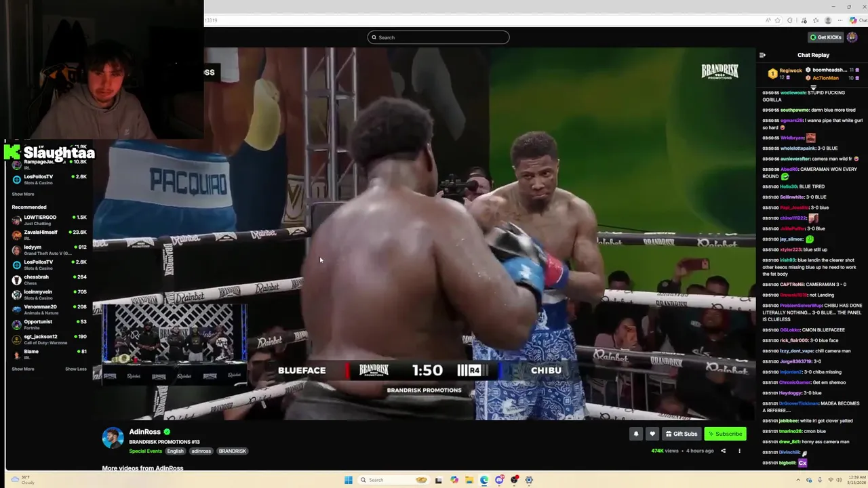Open Microsoft Edge from taskbar
Image resolution: width=868 pixels, height=488 pixels.
click(x=484, y=480)
